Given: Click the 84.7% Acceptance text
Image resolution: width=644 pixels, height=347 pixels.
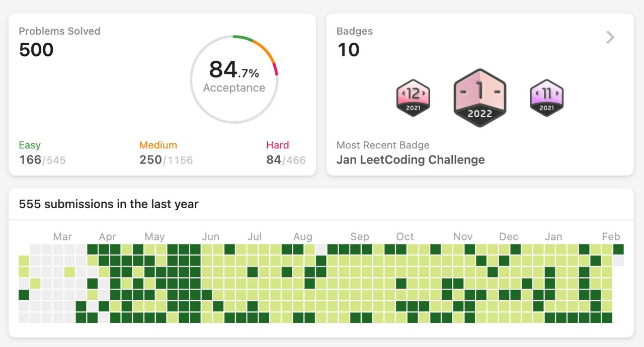Looking at the screenshot, I should [x=234, y=76].
